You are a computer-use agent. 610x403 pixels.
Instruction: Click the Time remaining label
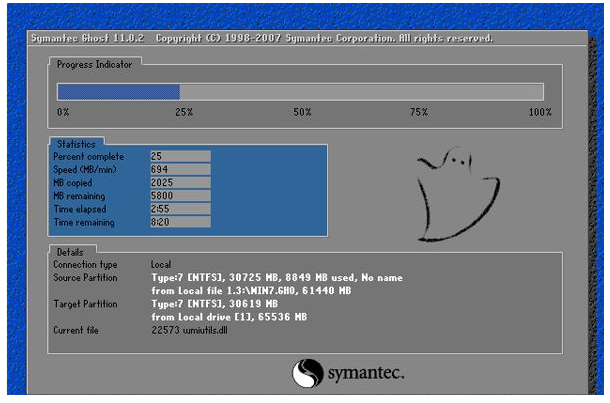pyautogui.click(x=84, y=223)
